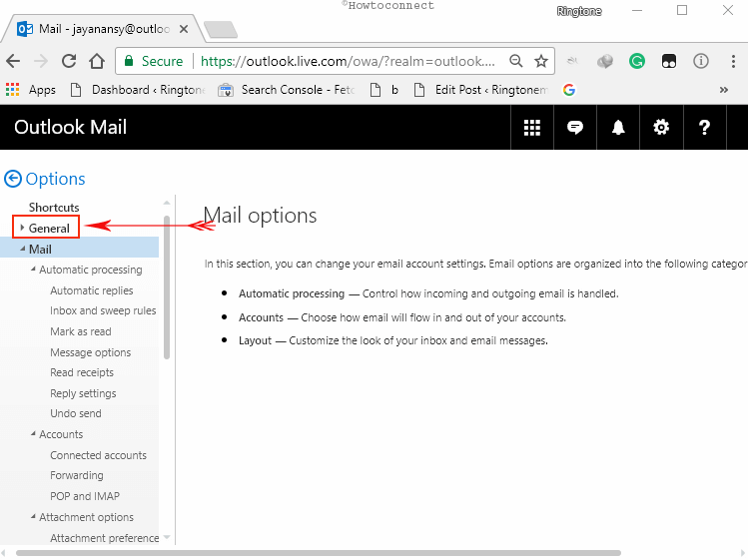748x560 pixels.
Task: Collapse Automatic processing tree arrow
Action: [x=33, y=270]
